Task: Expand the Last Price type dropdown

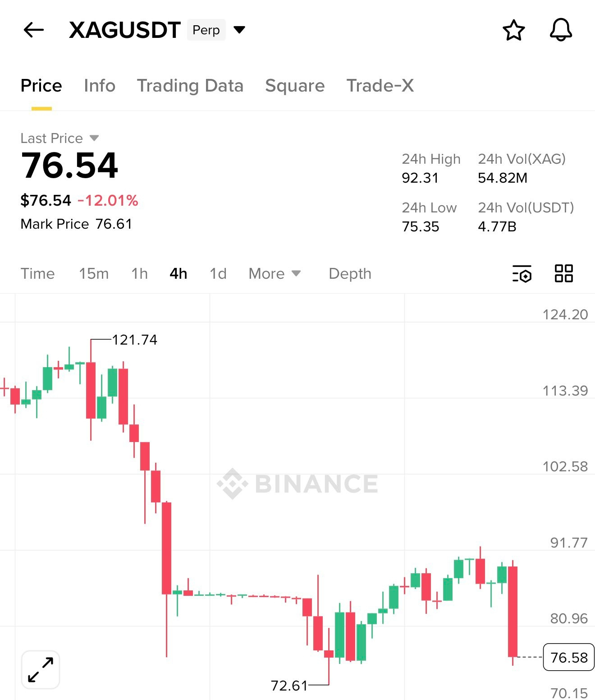Action: (x=94, y=138)
